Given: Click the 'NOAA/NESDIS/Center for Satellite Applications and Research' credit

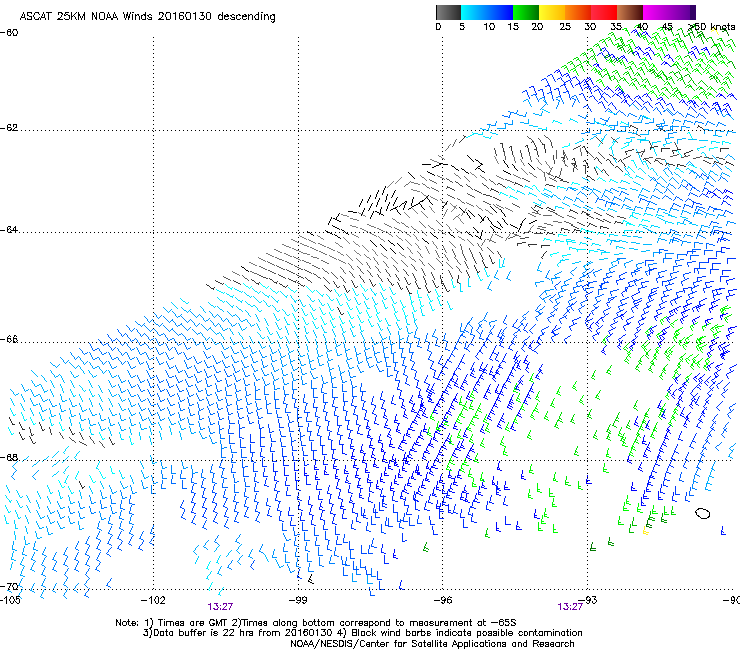Looking at the screenshot, I should (x=432, y=644).
